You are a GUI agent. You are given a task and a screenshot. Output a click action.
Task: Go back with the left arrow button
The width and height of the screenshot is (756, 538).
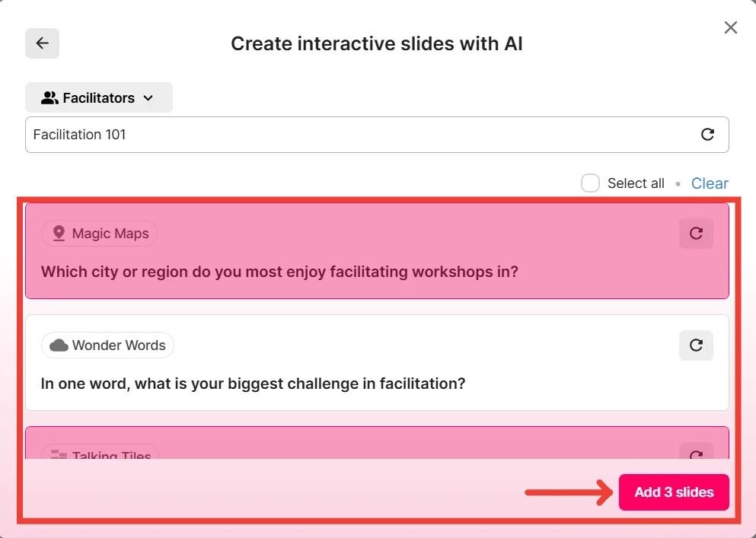42,43
